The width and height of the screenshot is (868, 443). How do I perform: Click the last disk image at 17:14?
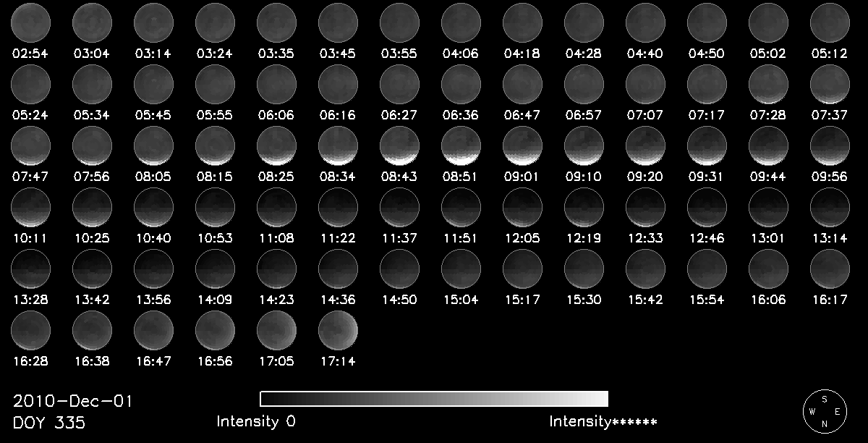tap(339, 331)
